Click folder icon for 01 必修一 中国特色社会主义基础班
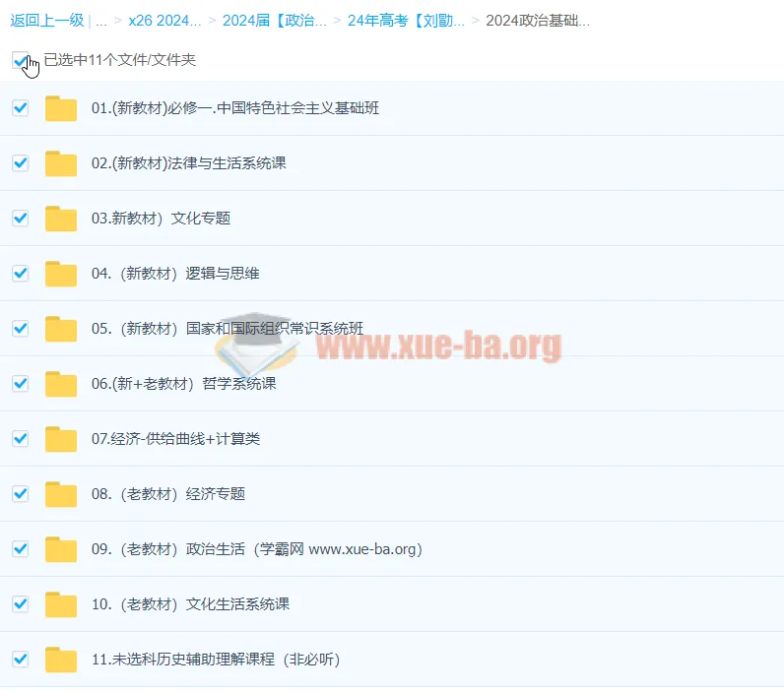 (60, 108)
